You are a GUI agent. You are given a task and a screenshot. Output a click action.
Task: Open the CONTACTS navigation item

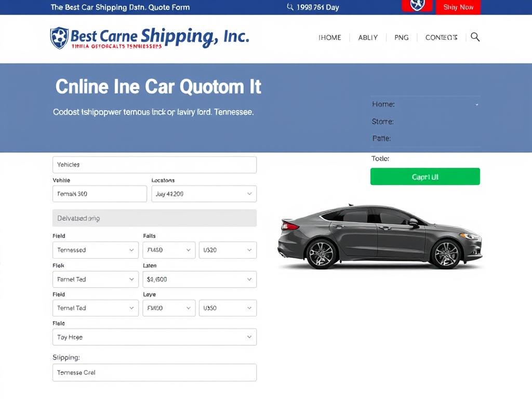pyautogui.click(x=441, y=37)
